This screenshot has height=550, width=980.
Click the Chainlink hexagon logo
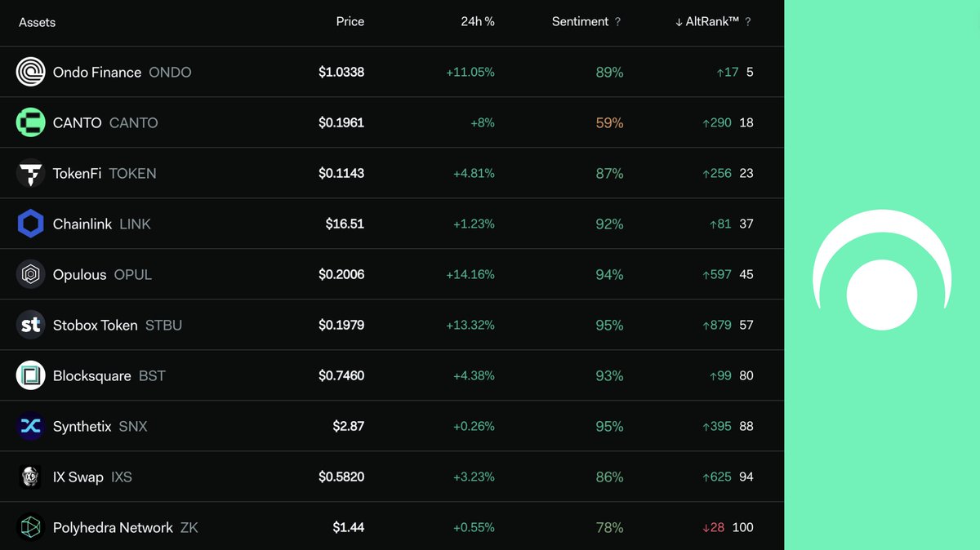[x=30, y=224]
